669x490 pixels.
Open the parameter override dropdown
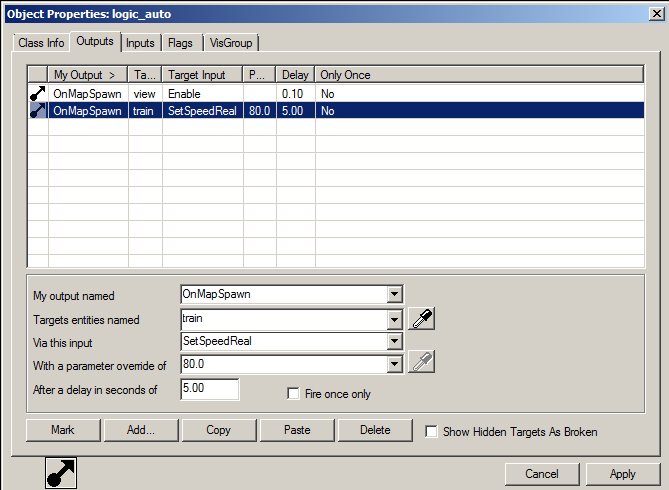(394, 363)
